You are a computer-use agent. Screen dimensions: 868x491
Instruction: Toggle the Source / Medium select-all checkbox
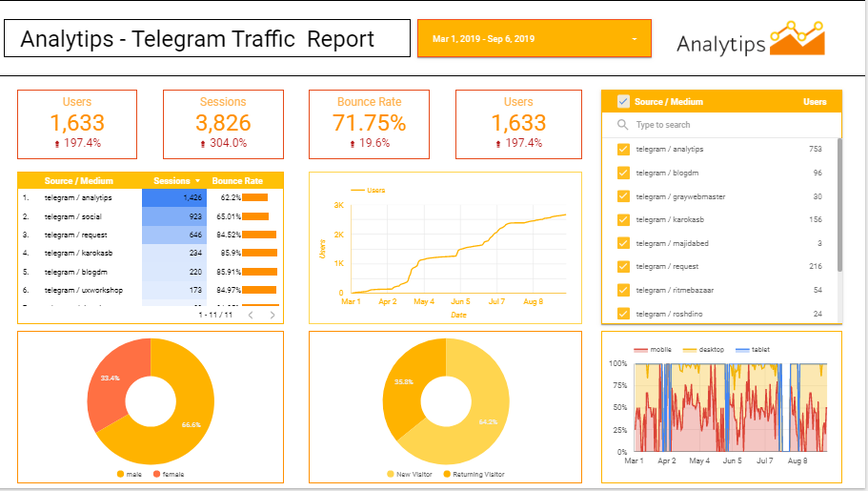623,101
